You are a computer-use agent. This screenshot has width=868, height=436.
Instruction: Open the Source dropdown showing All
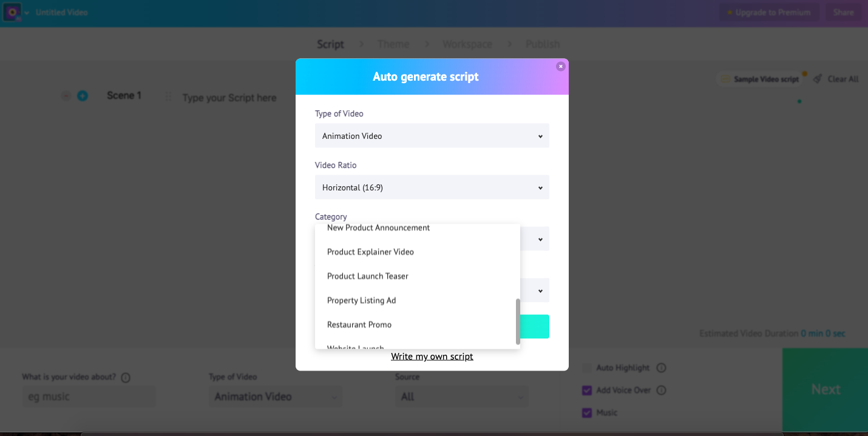tap(461, 396)
